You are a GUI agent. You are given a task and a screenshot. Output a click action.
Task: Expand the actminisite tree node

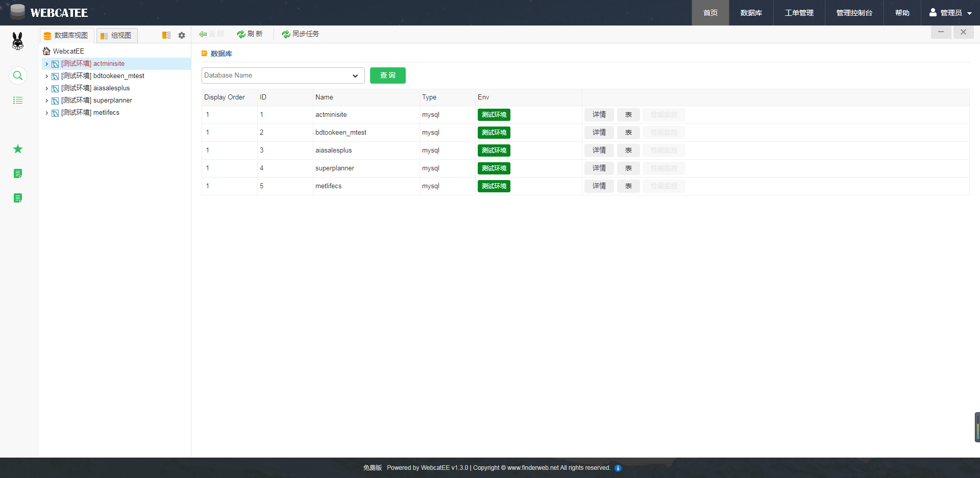pos(46,64)
